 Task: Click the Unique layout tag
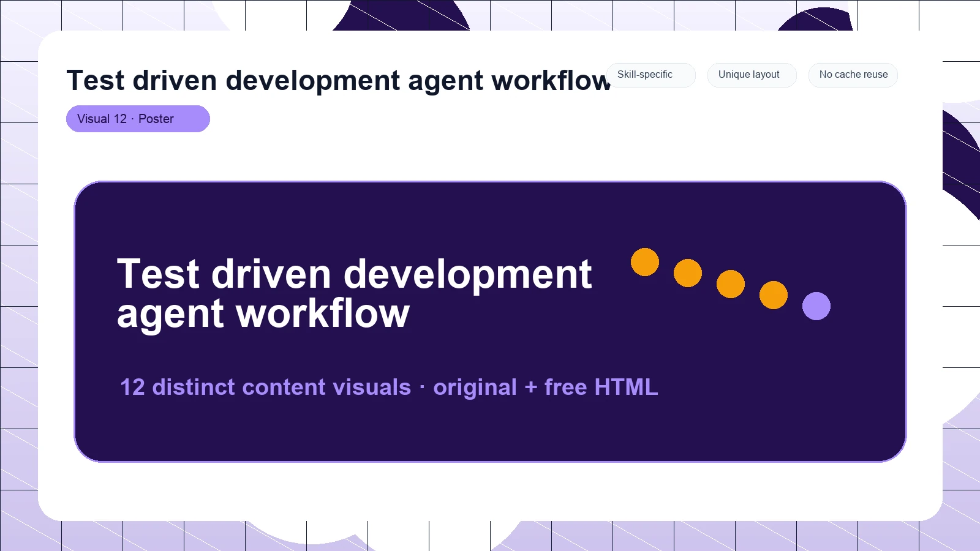pos(752,75)
